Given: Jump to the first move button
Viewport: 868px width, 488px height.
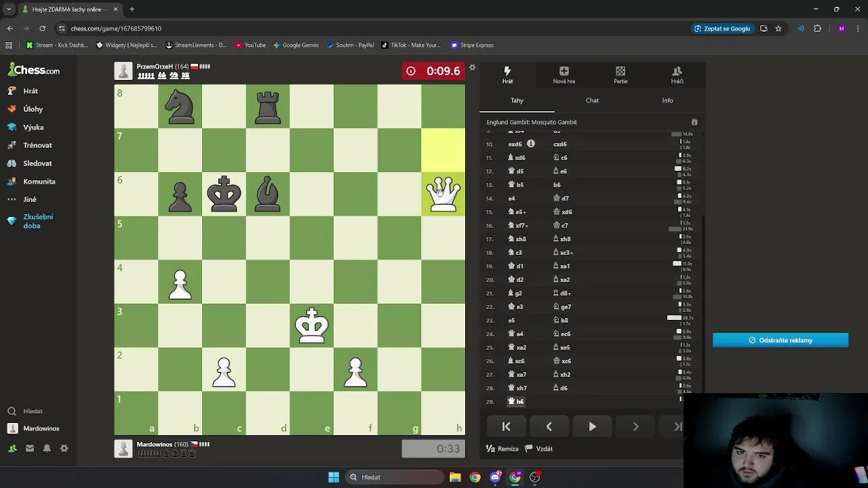Looking at the screenshot, I should tap(506, 426).
